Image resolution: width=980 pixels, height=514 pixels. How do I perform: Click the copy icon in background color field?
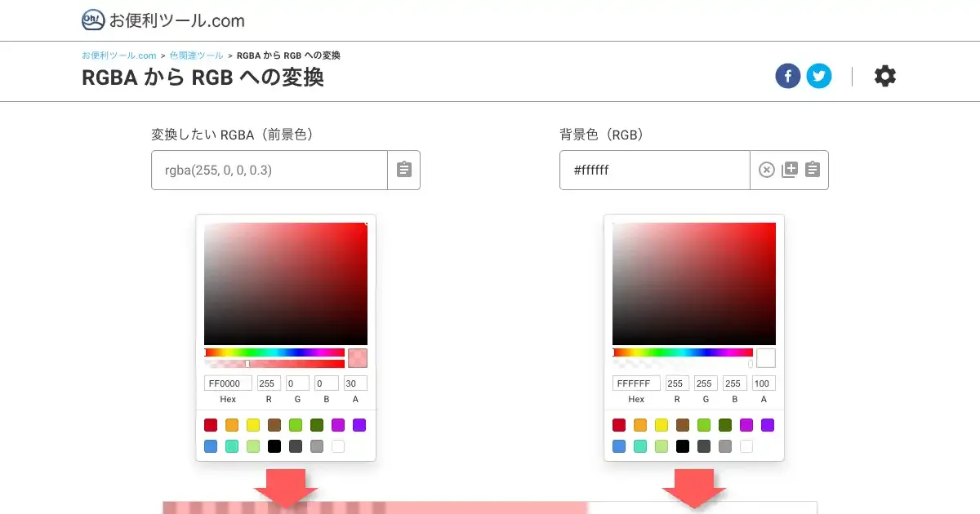pyautogui.click(x=789, y=170)
